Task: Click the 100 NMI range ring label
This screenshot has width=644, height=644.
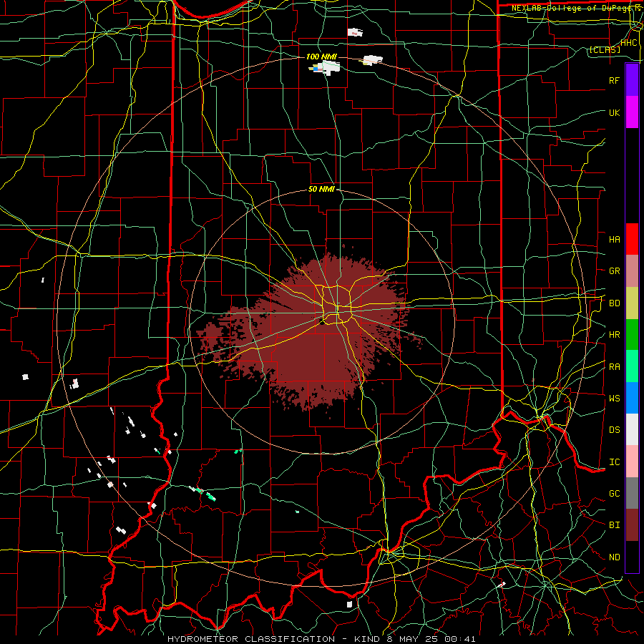Action: point(321,57)
